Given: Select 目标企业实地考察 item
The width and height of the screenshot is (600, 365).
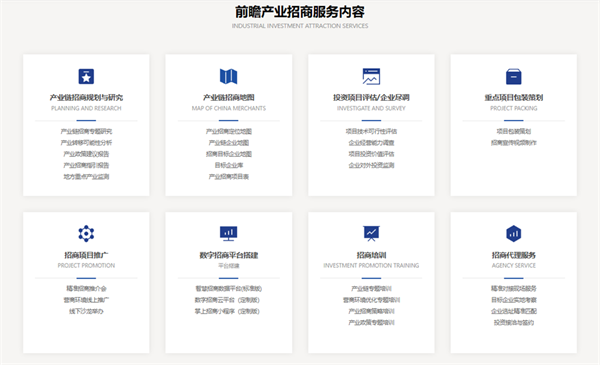Looking at the screenshot, I should click(x=514, y=300).
